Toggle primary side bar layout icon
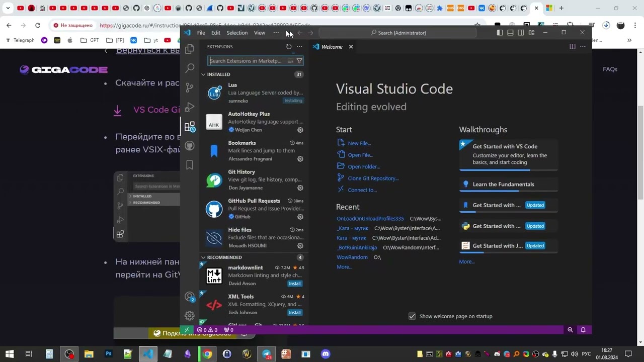This screenshot has width=644, height=362. (x=500, y=33)
